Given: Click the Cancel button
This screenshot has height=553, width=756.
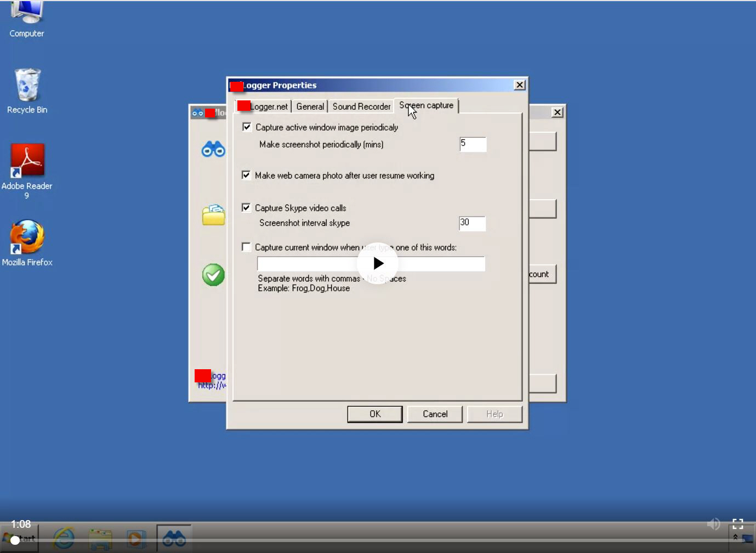Looking at the screenshot, I should tap(435, 414).
